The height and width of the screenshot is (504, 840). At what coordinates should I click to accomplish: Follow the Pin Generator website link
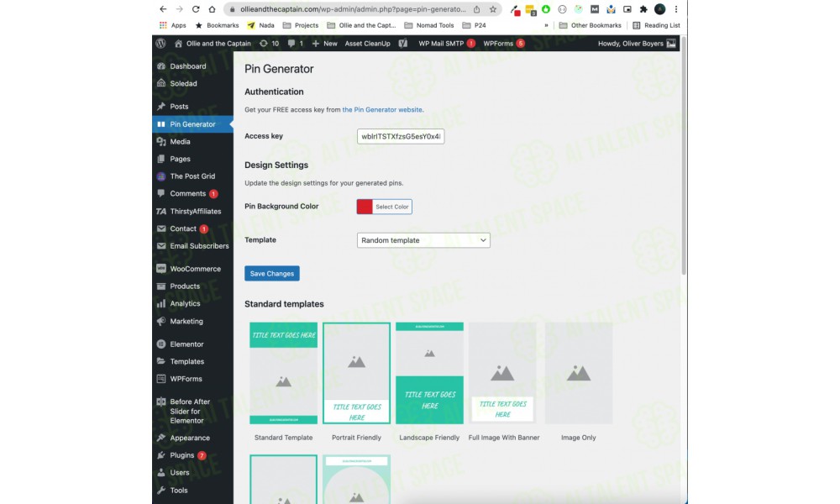click(382, 110)
